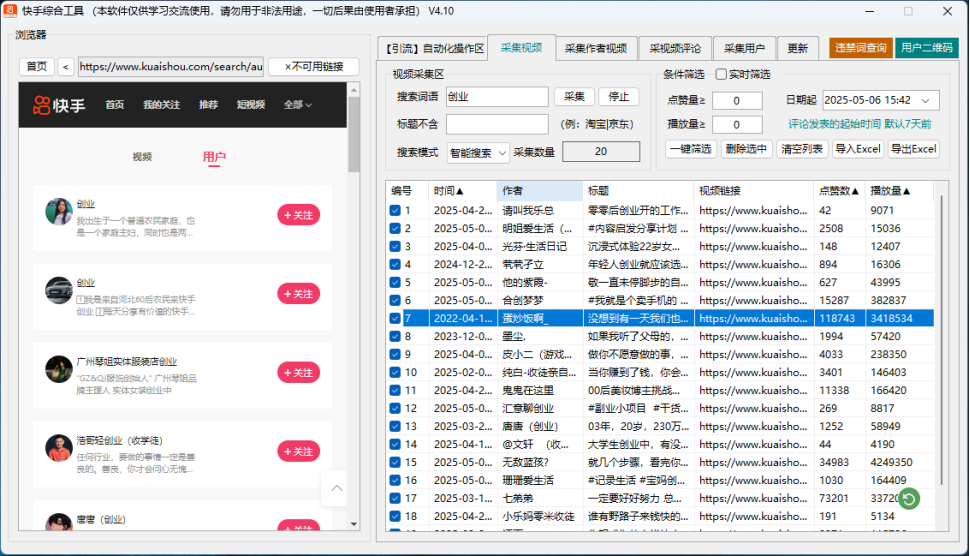Image resolution: width=970 pixels, height=556 pixels.
Task: Click the green refresh circle icon
Action: coord(908,498)
